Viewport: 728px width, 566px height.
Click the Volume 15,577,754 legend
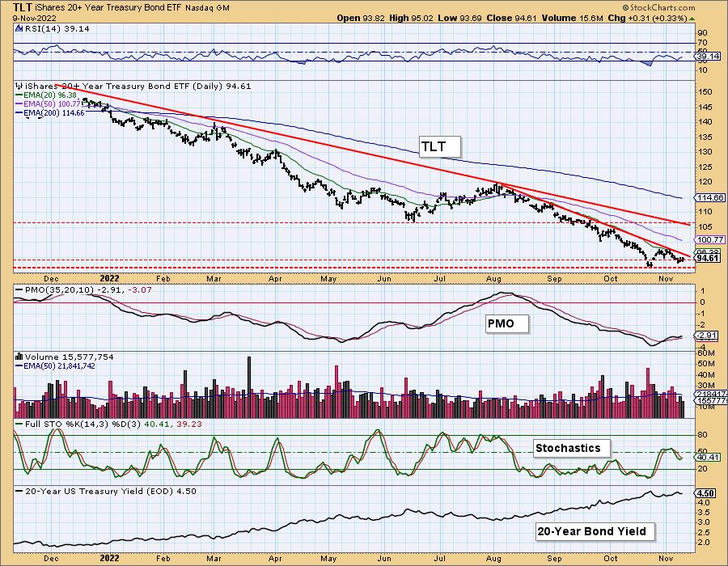[65, 357]
